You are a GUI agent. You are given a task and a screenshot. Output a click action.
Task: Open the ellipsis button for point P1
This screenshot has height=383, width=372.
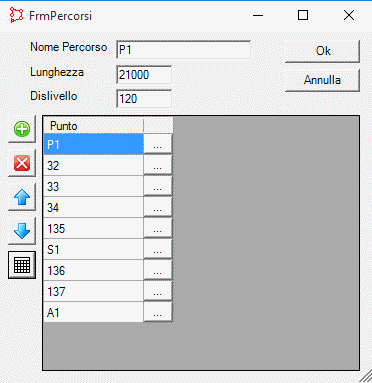tap(158, 144)
